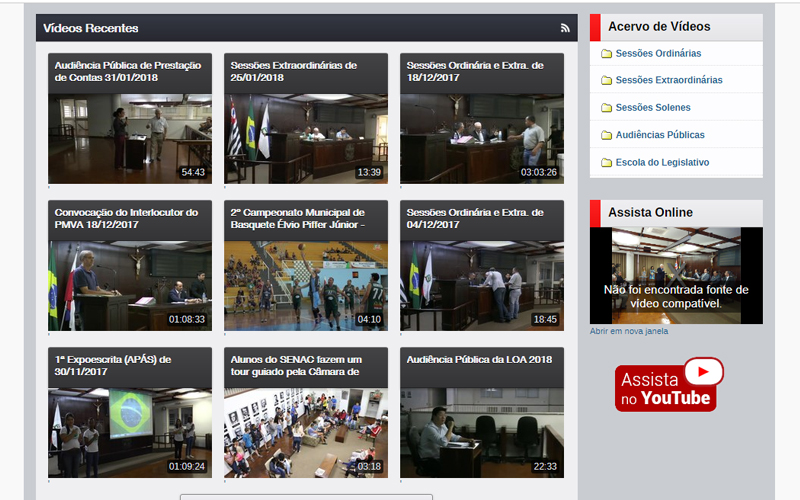This screenshot has height=500, width=800.
Task: Click the Vídeos Recentes heading
Action: click(90, 28)
